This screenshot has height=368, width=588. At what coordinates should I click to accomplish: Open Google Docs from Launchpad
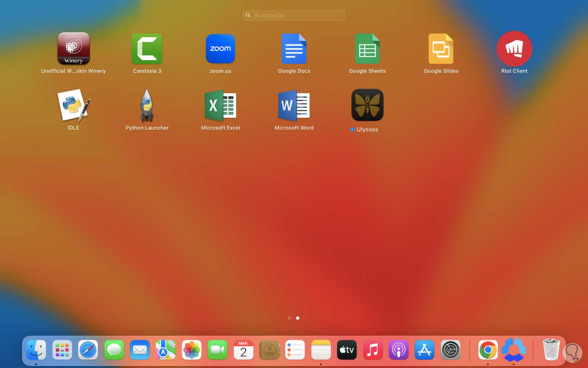[294, 49]
